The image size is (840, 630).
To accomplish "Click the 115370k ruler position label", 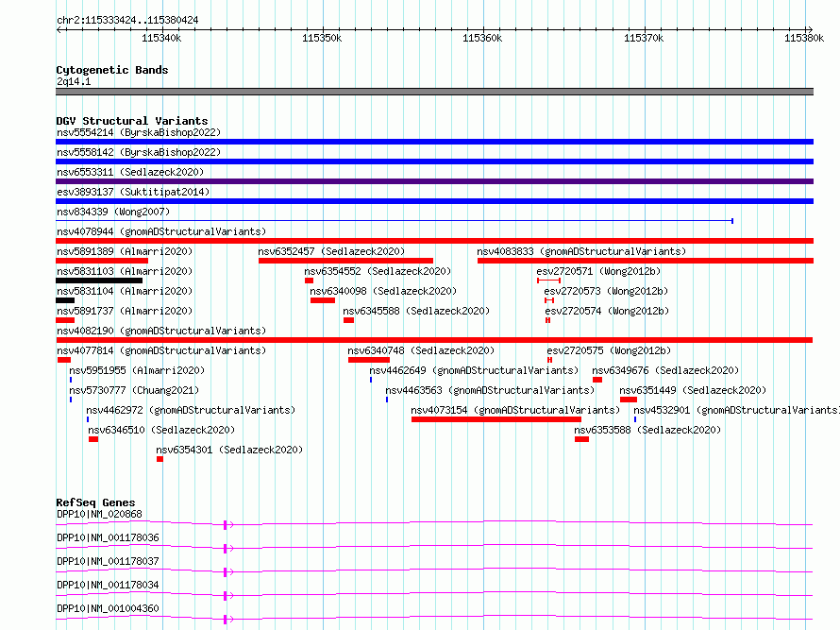I will 644,38.
